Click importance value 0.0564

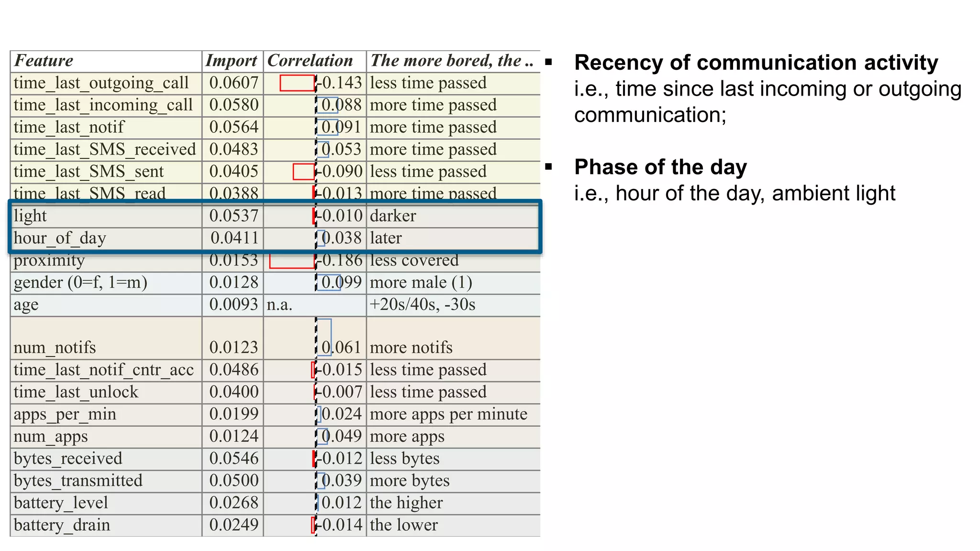tap(234, 127)
